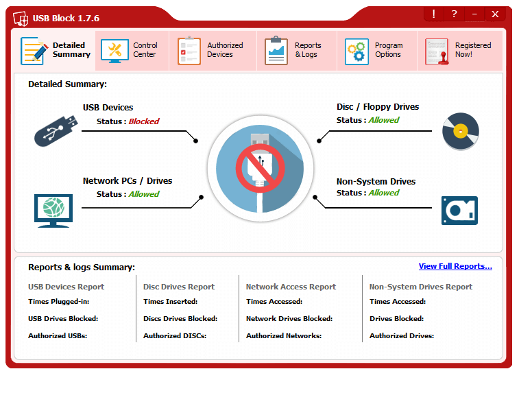532x404 pixels.
Task: Select the Reports & Logs tab
Action: coord(297,51)
